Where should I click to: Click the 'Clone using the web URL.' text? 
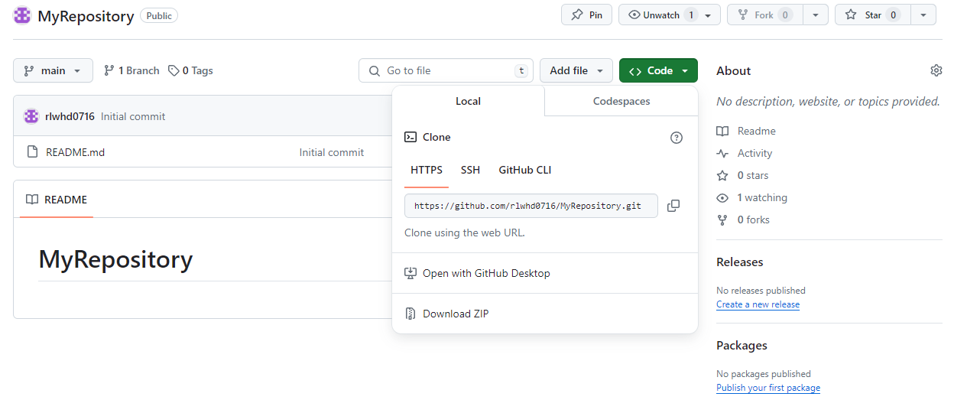pyautogui.click(x=465, y=233)
